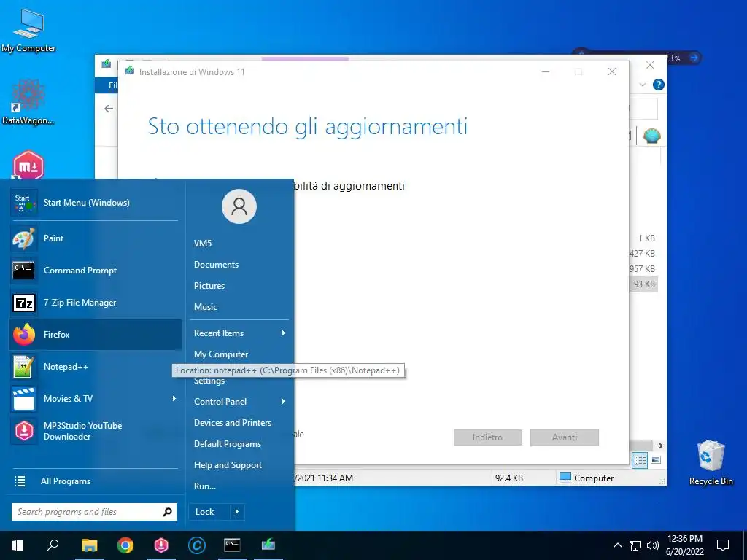
Task: Click the Avanti button in setup
Action: (x=565, y=437)
